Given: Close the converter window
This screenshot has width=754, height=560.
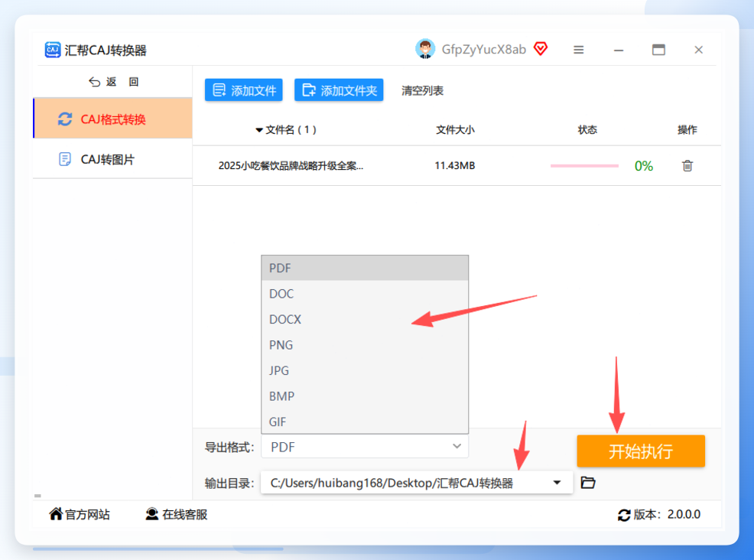Looking at the screenshot, I should 699,50.
